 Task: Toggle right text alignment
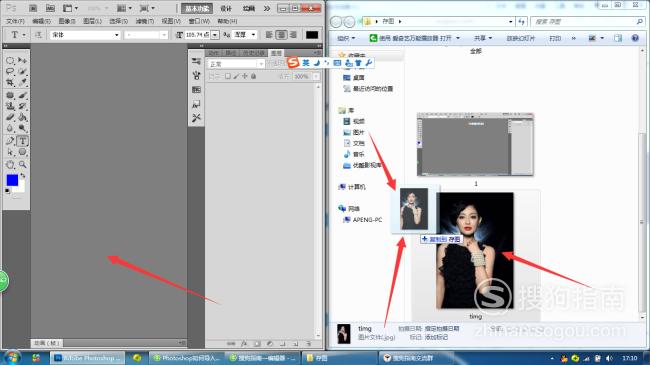pos(293,35)
